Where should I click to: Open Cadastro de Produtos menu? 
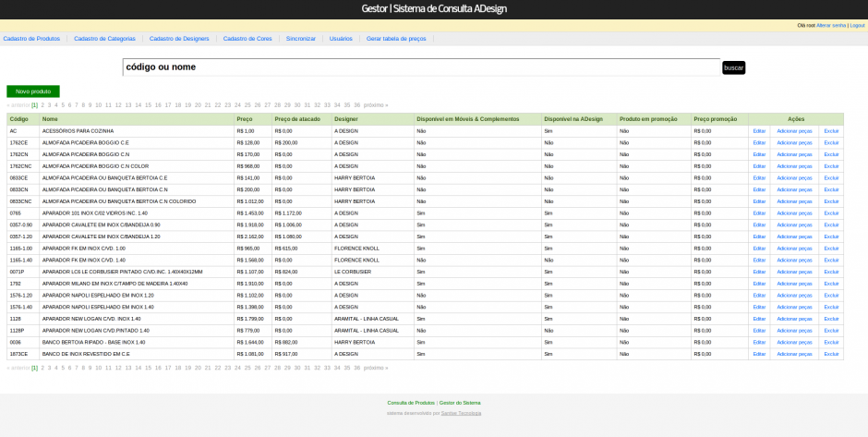pyautogui.click(x=31, y=39)
